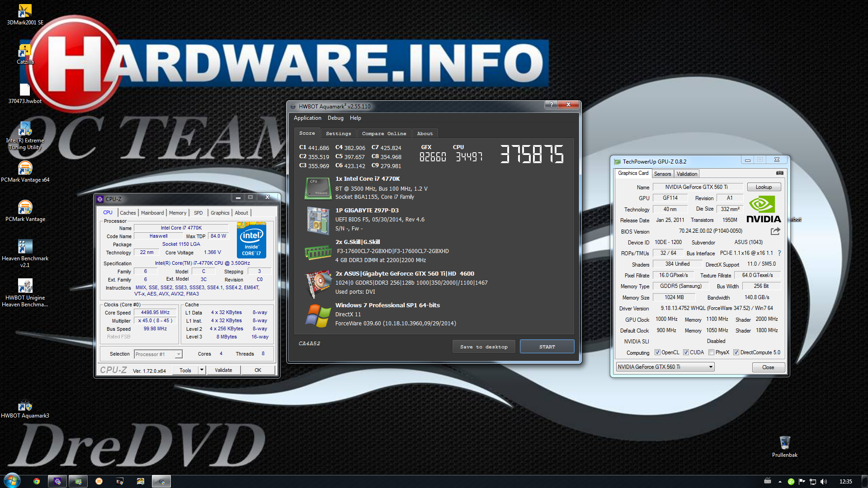Image resolution: width=868 pixels, height=488 pixels.
Task: Click the Show desktop button on taskbar
Action: (x=864, y=481)
